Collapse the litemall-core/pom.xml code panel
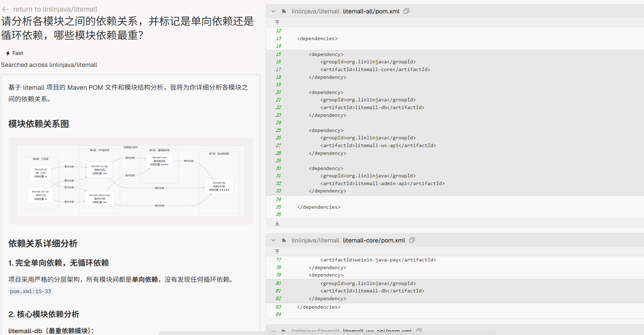Viewport: 644px width, 335px height. point(273,240)
